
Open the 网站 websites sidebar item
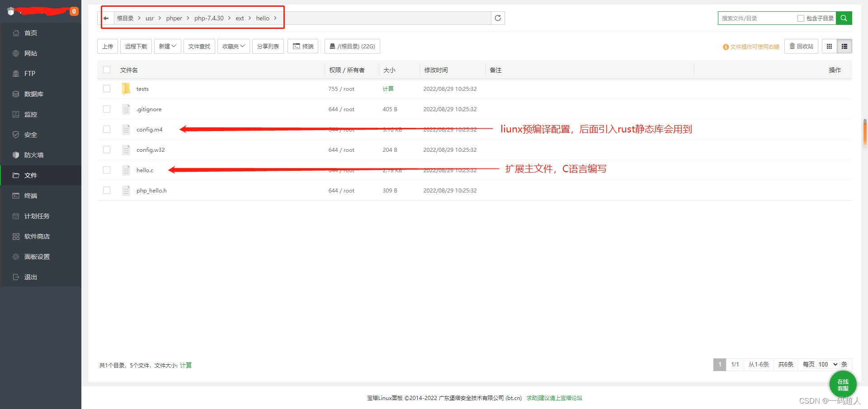[41, 53]
